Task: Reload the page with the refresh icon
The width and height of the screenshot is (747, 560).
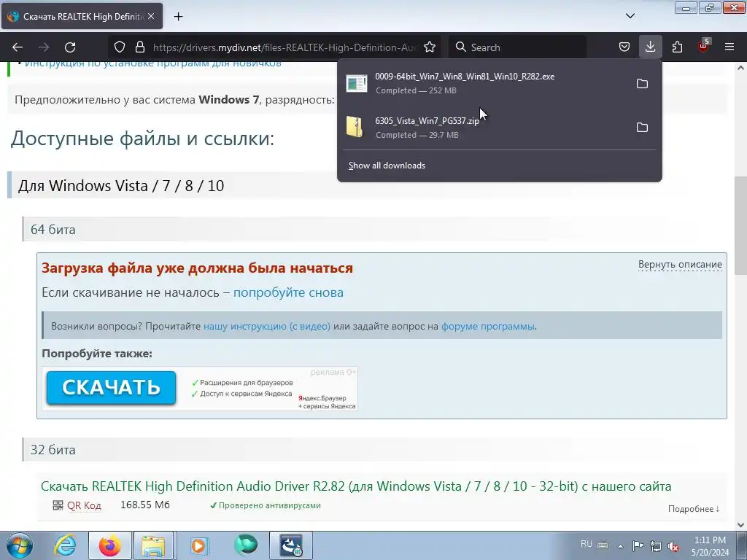Action: coord(70,47)
